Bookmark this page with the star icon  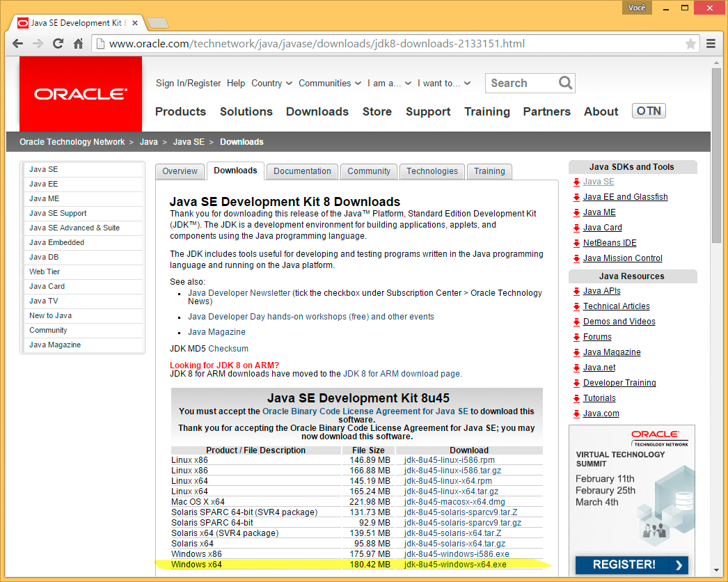pyautogui.click(x=690, y=44)
